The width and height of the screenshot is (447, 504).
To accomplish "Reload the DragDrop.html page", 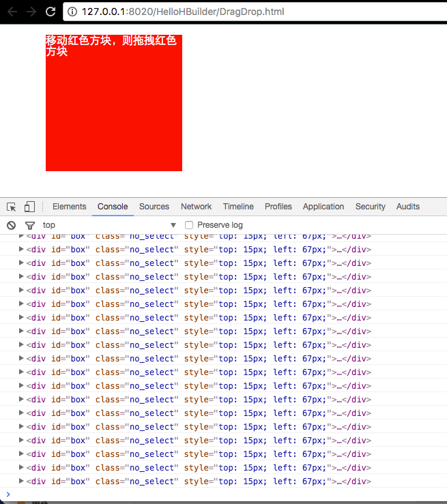I will tap(51, 12).
